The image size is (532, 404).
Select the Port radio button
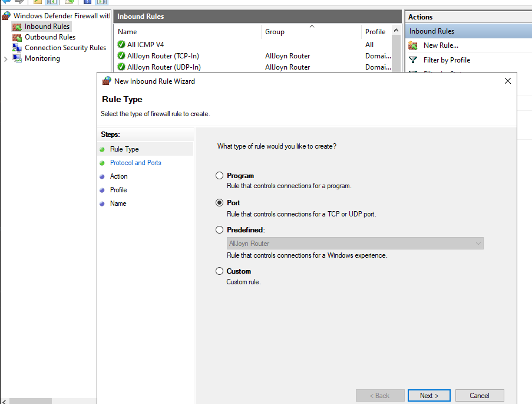(x=220, y=202)
